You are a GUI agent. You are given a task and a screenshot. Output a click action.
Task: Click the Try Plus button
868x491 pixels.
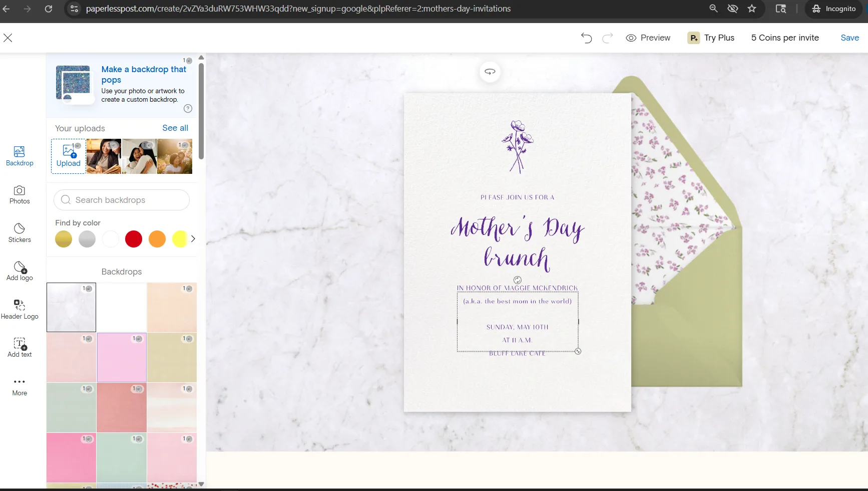tap(711, 38)
